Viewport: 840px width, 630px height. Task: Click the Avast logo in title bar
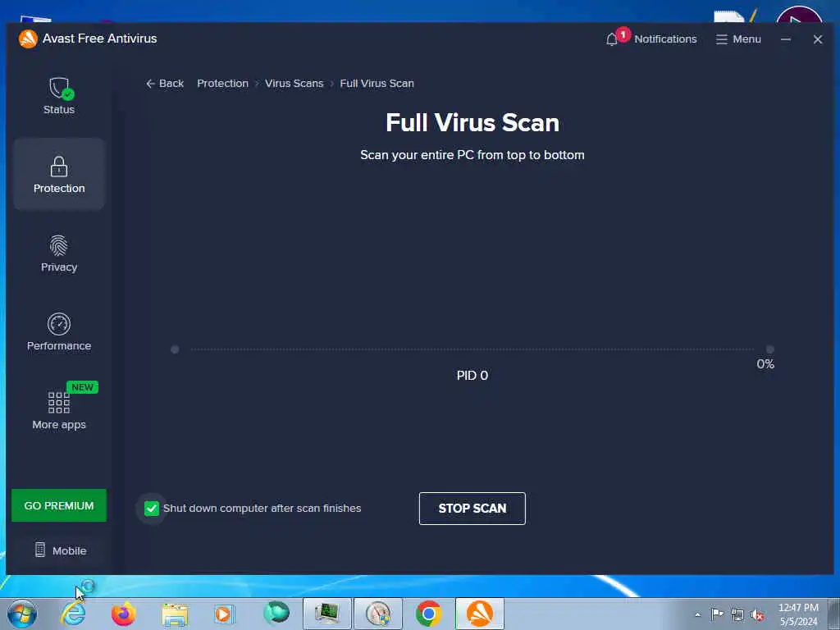(x=28, y=39)
